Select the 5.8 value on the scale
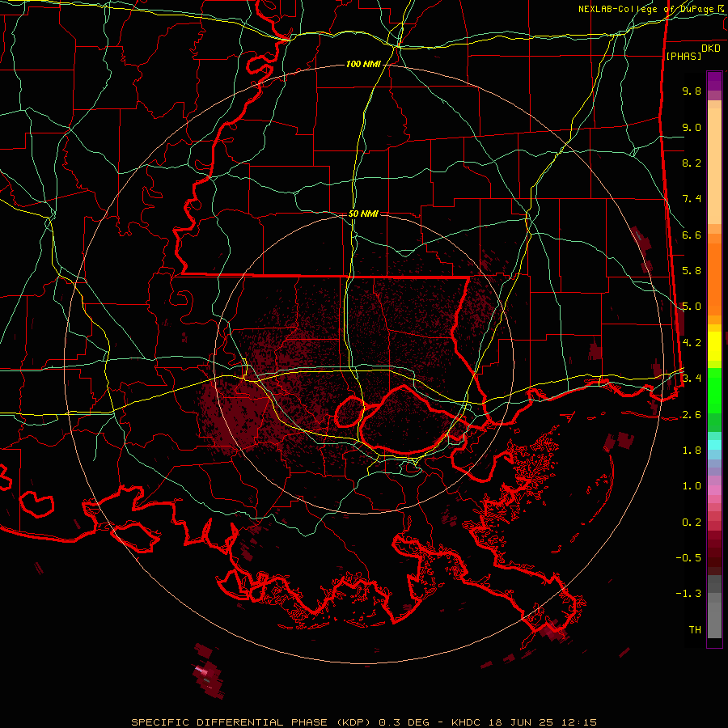 [692, 271]
